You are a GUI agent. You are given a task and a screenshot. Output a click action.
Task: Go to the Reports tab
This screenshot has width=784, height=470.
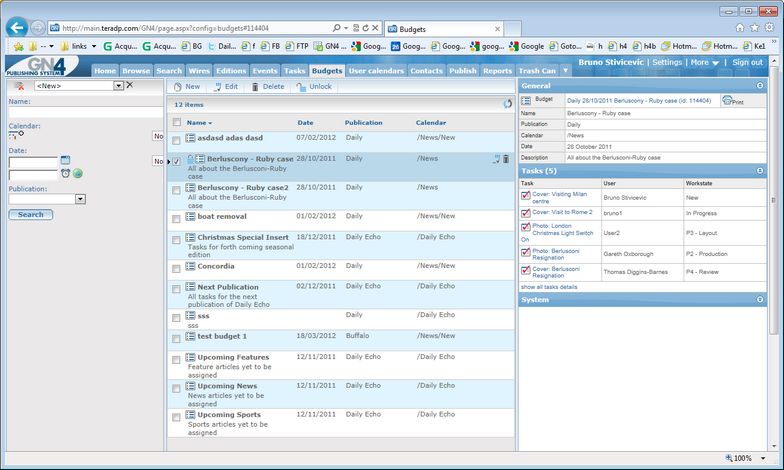tap(498, 70)
